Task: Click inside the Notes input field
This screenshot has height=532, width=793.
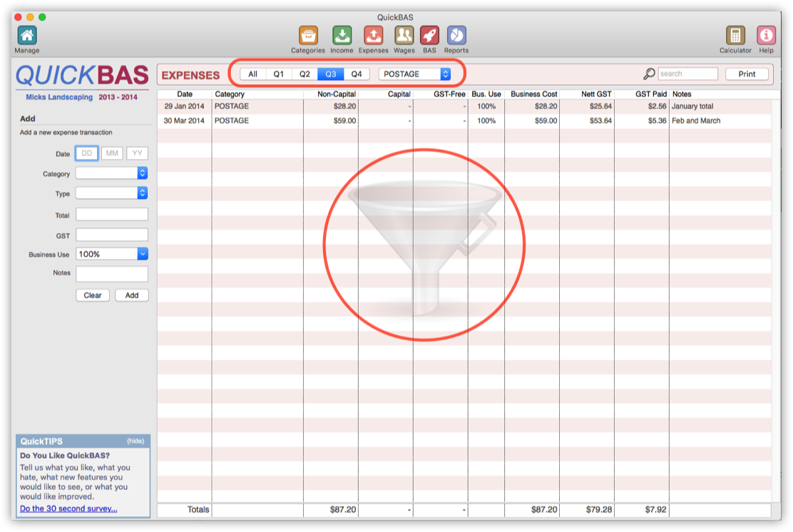Action: point(112,274)
